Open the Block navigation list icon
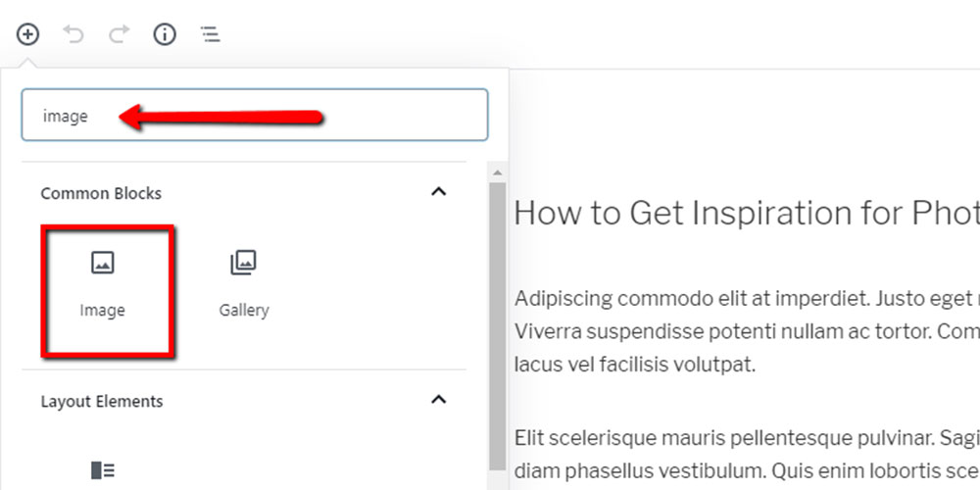Image resolution: width=980 pixels, height=490 pixels. click(x=210, y=34)
